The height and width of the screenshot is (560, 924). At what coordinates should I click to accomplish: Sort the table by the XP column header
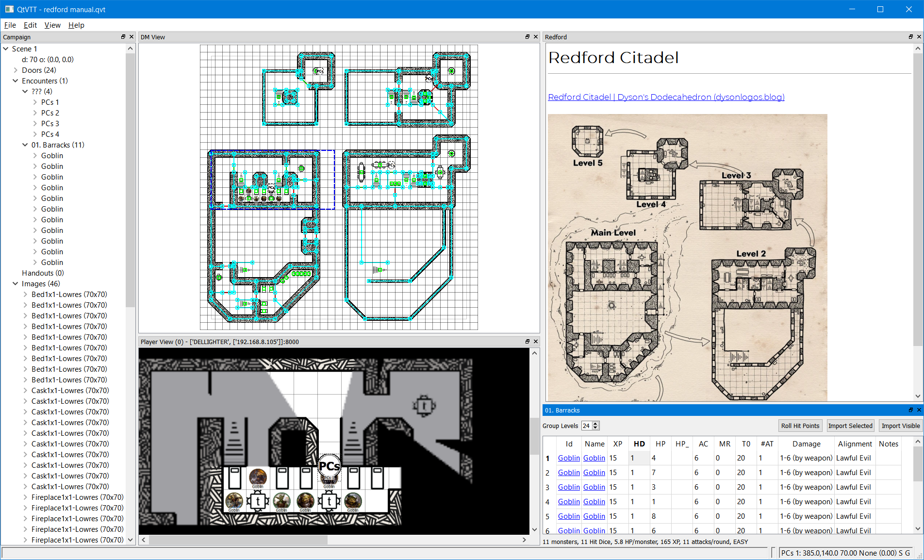617,444
